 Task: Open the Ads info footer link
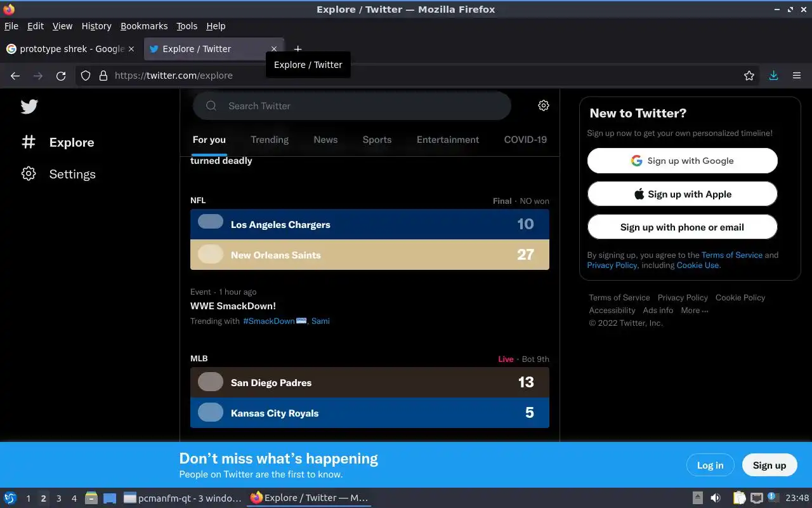[x=658, y=310]
